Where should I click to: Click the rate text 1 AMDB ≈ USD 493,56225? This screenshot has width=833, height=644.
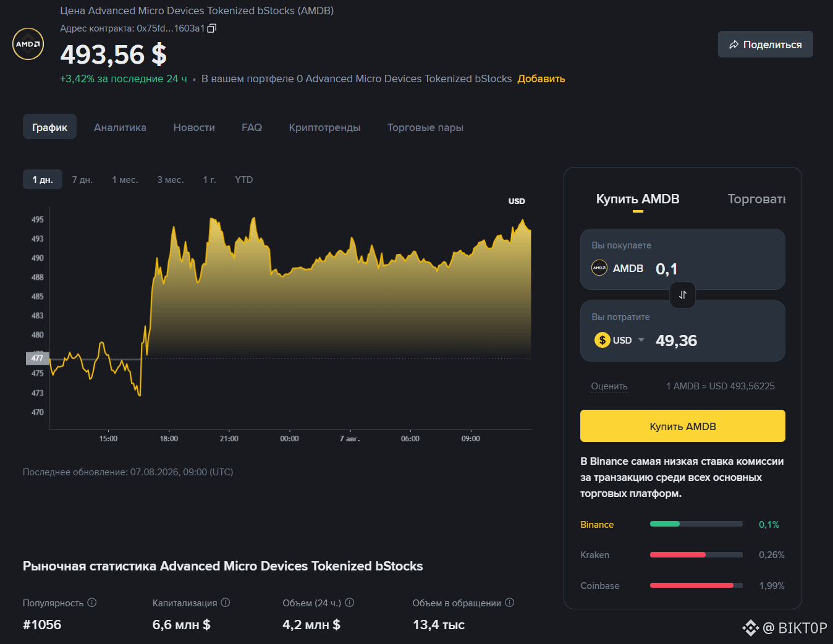tap(721, 386)
